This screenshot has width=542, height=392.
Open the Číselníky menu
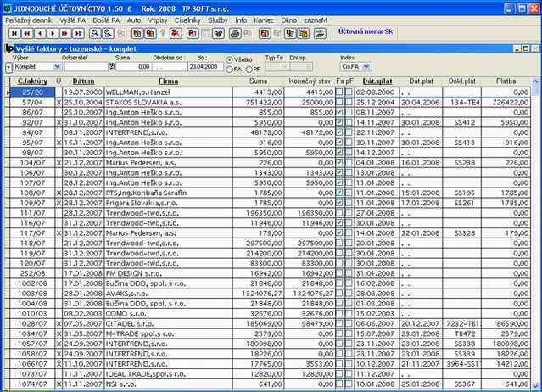187,20
